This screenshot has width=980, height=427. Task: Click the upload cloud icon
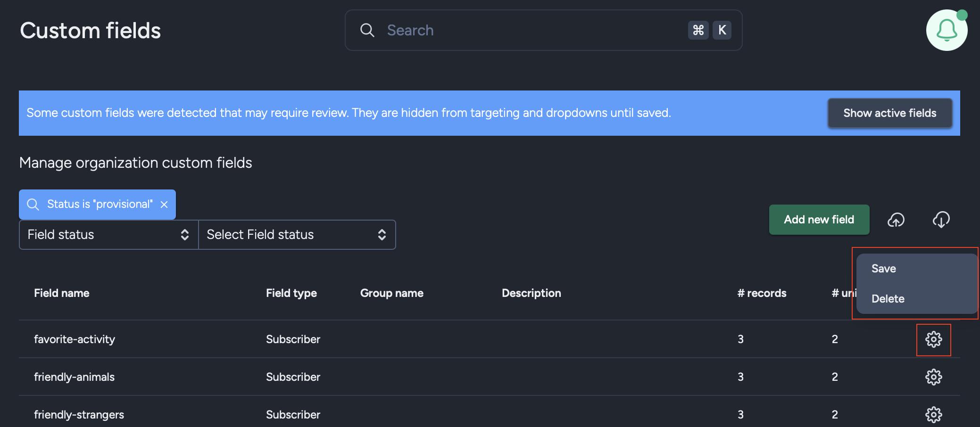pos(896,220)
